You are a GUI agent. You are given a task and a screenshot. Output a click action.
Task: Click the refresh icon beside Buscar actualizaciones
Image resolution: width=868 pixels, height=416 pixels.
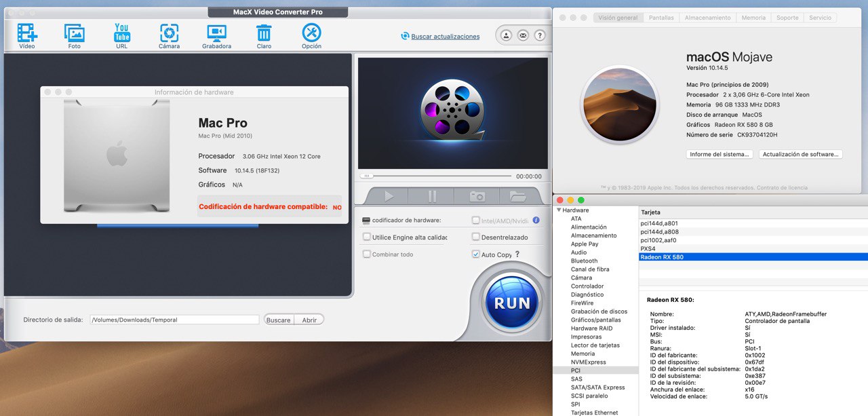(x=405, y=36)
